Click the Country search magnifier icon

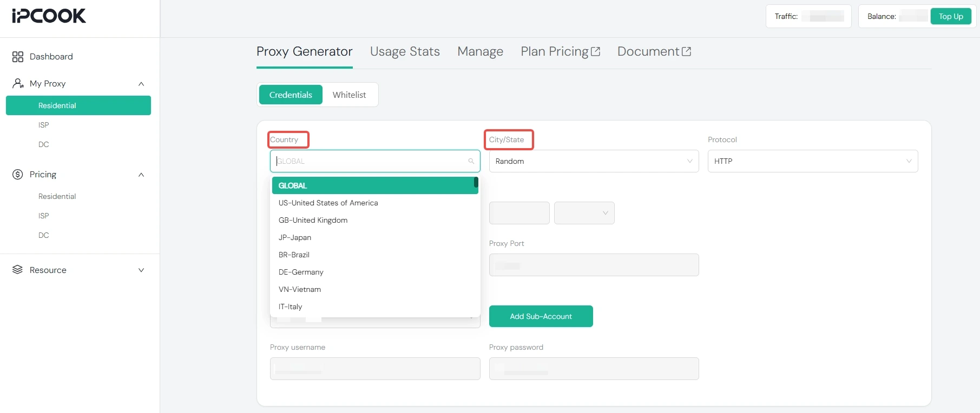pos(471,161)
